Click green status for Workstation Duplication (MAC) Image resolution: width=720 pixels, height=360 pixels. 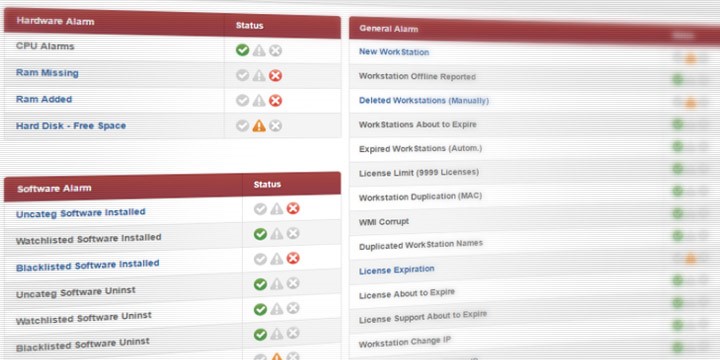click(x=678, y=191)
